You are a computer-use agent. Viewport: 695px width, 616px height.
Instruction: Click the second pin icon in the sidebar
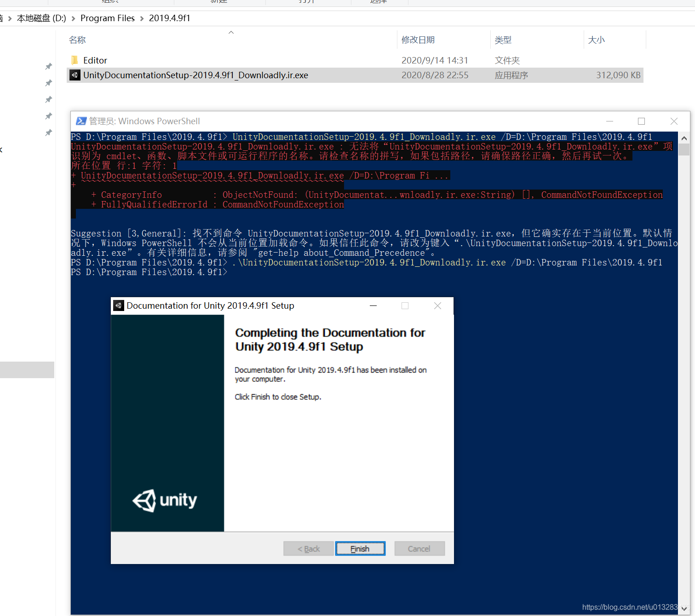pyautogui.click(x=48, y=83)
